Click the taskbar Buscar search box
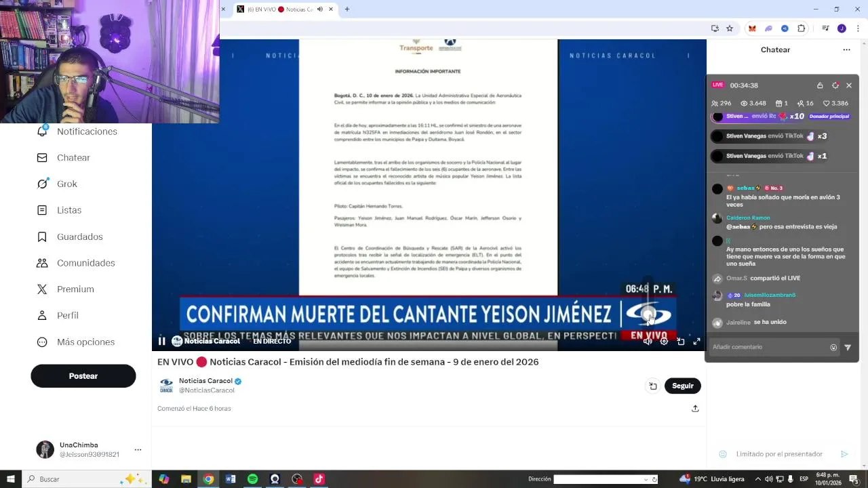The image size is (868, 488). (86, 479)
